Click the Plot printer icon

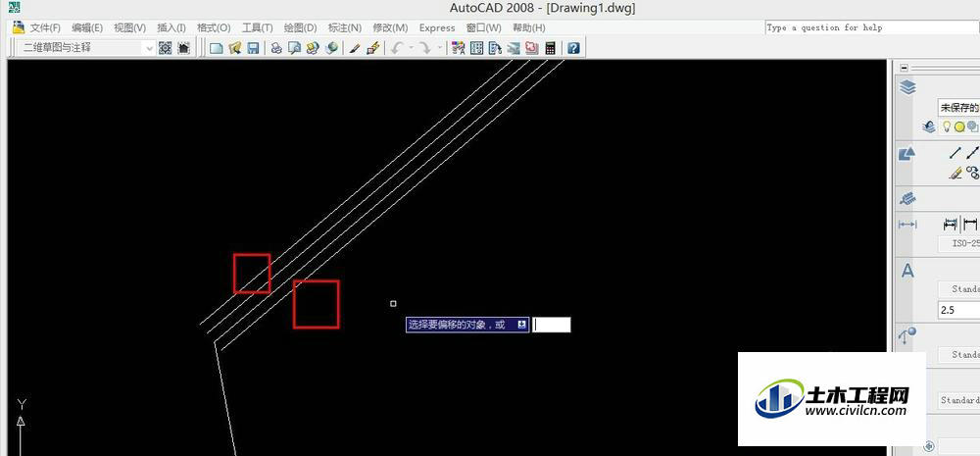[x=276, y=47]
